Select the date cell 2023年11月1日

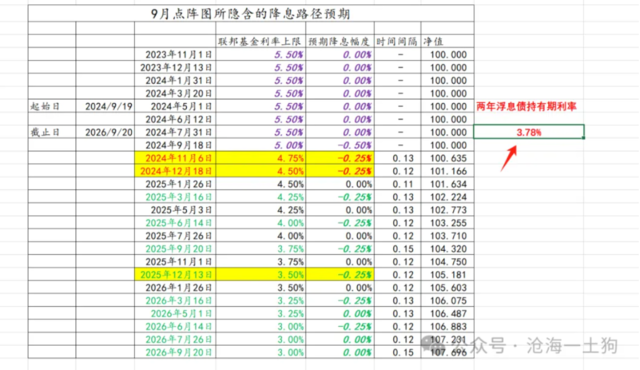click(x=175, y=54)
